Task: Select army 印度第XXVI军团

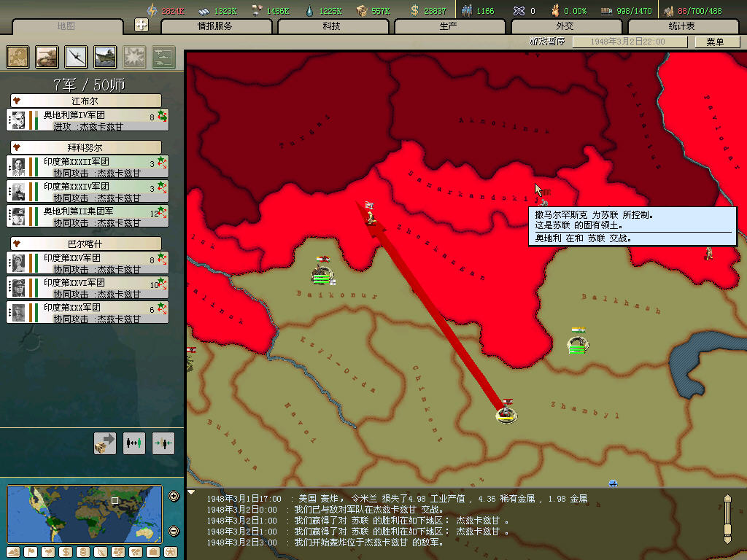Action: click(x=88, y=287)
